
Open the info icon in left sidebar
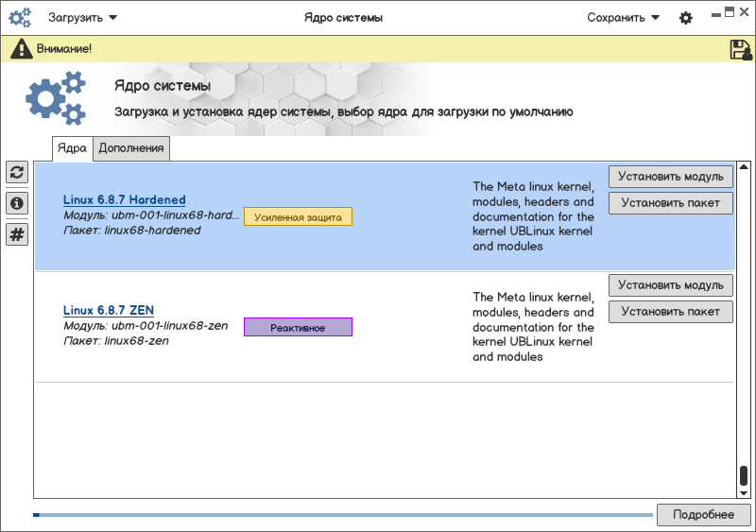(x=17, y=203)
